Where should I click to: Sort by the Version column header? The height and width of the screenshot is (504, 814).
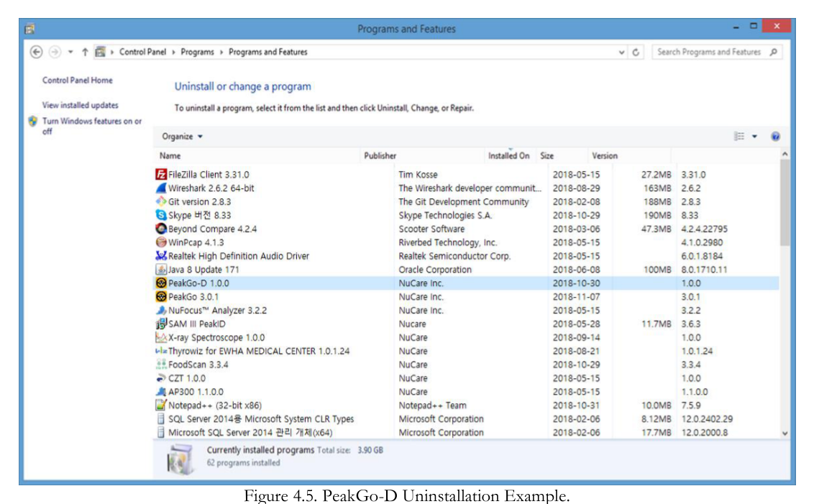pos(605,156)
